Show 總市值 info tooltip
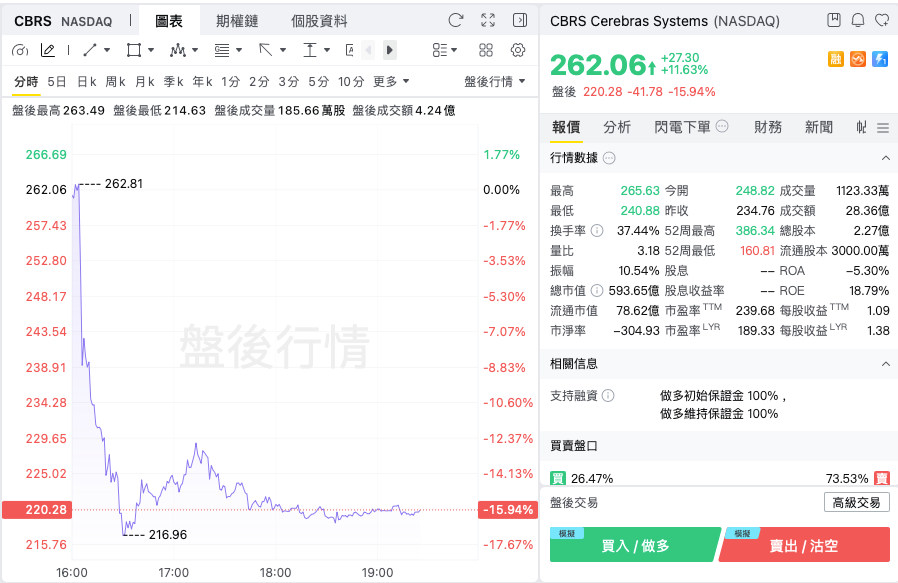898x583 pixels. (597, 291)
